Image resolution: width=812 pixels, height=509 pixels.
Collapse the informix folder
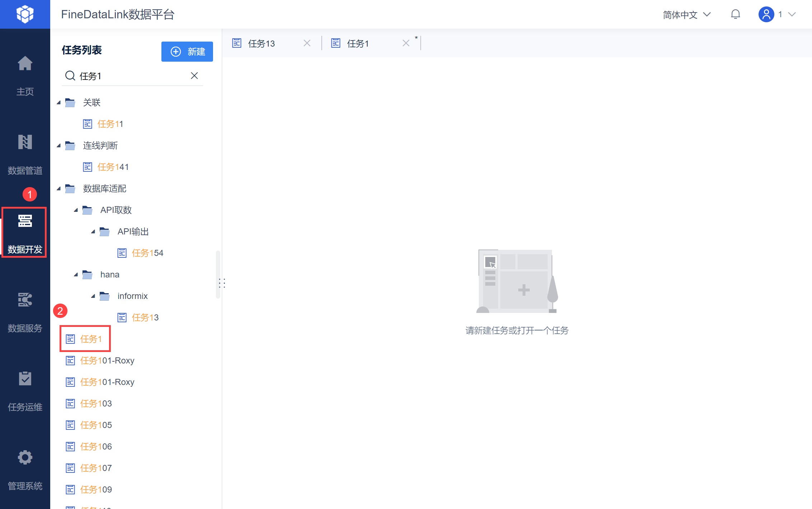pos(93,296)
